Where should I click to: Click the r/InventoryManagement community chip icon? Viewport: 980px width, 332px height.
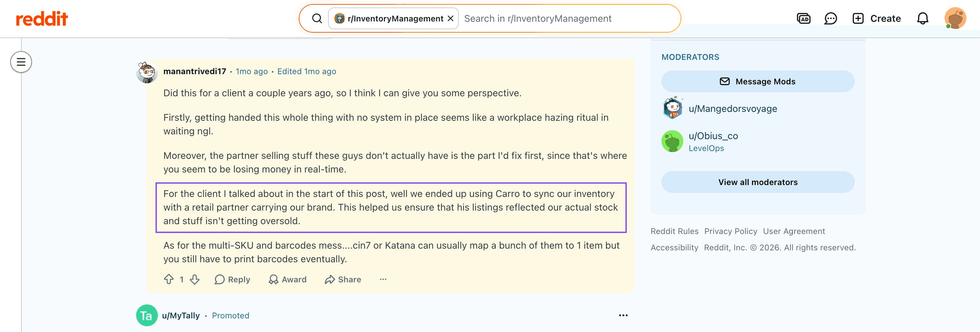click(x=339, y=18)
